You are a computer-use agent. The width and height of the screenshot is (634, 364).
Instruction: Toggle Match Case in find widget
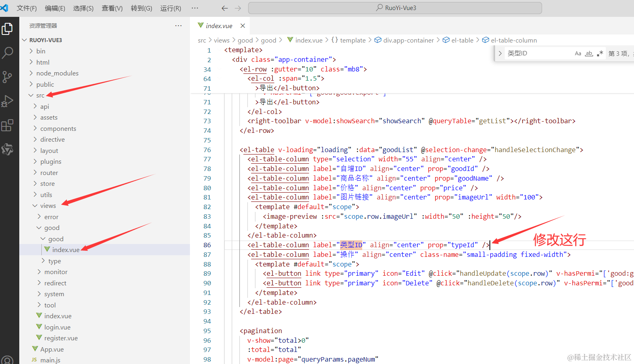578,53
